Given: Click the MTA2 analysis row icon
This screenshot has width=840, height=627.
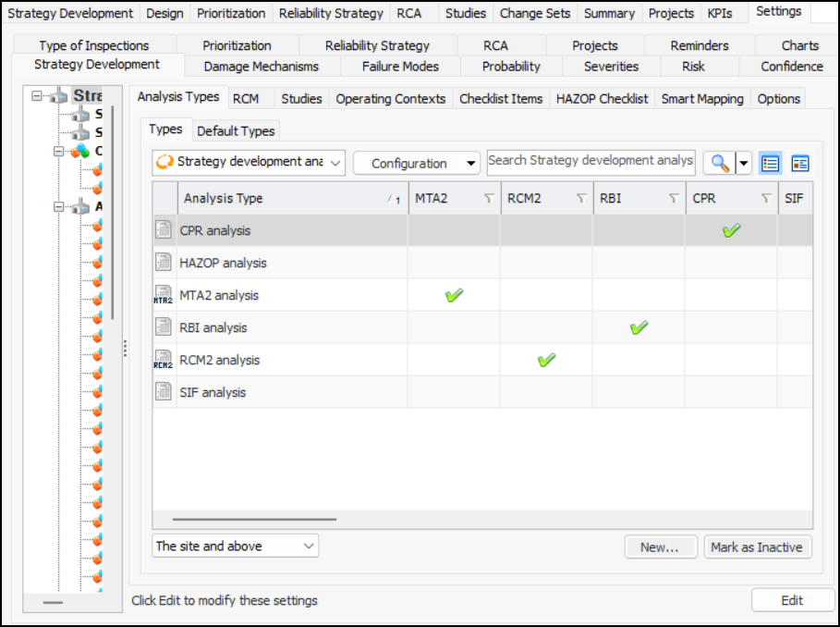Looking at the screenshot, I should click(x=164, y=296).
